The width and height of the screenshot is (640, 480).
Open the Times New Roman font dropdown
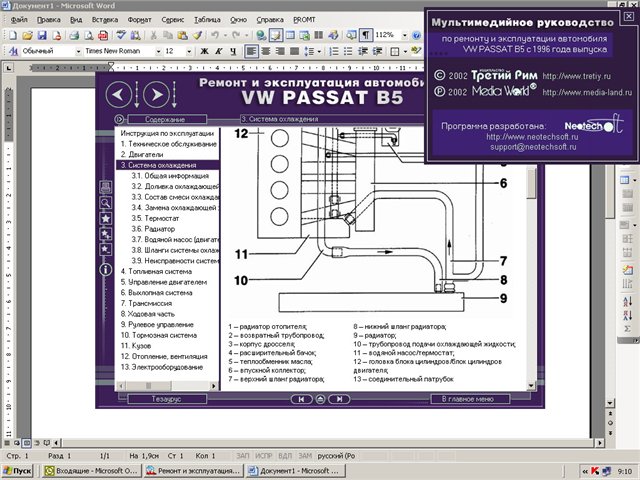click(158, 51)
